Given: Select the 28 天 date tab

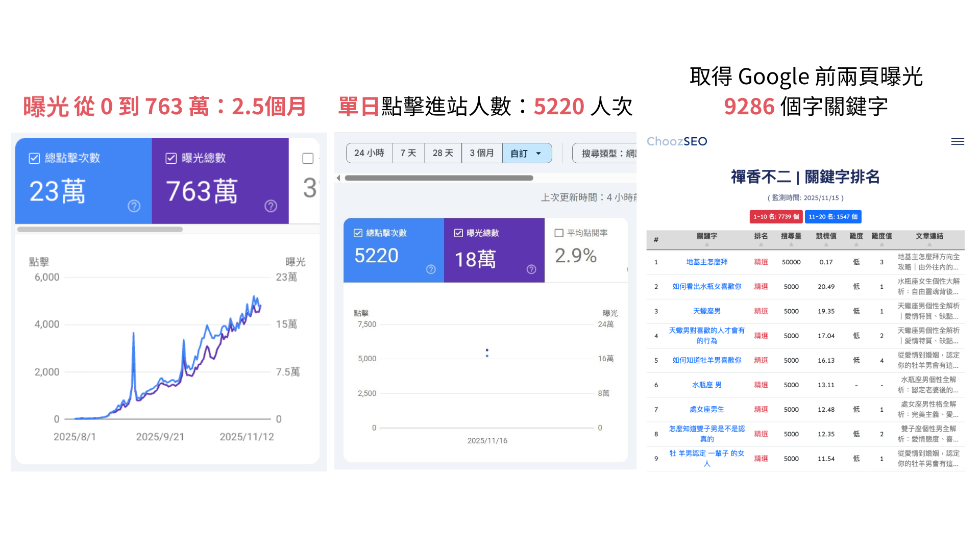Looking at the screenshot, I should click(443, 153).
